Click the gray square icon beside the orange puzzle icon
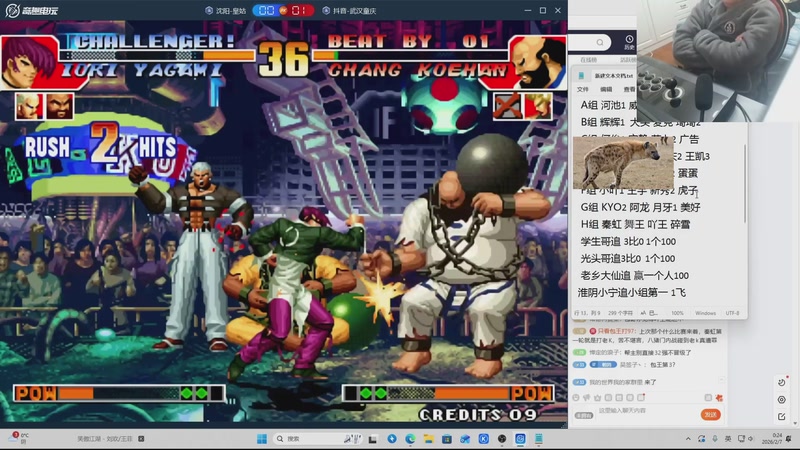 pyautogui.click(x=708, y=397)
